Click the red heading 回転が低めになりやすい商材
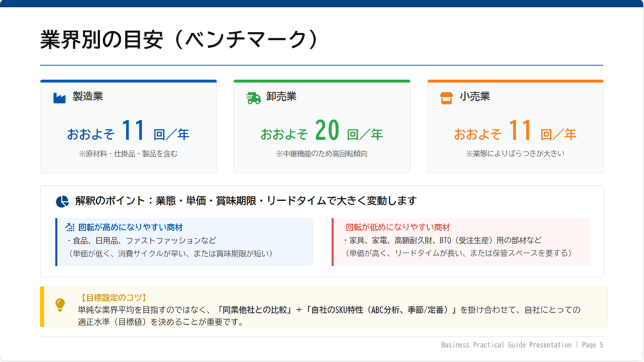 [397, 227]
